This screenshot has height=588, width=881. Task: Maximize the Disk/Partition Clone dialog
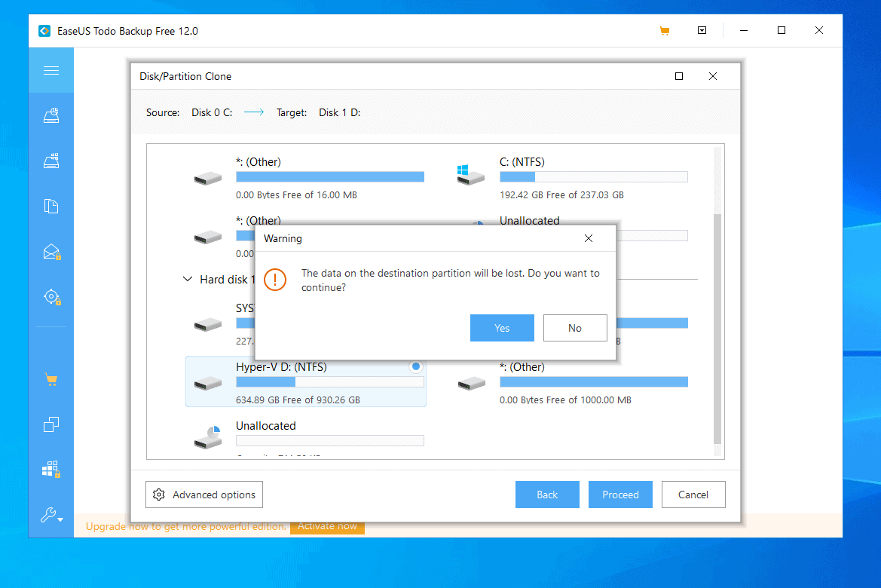pos(679,76)
